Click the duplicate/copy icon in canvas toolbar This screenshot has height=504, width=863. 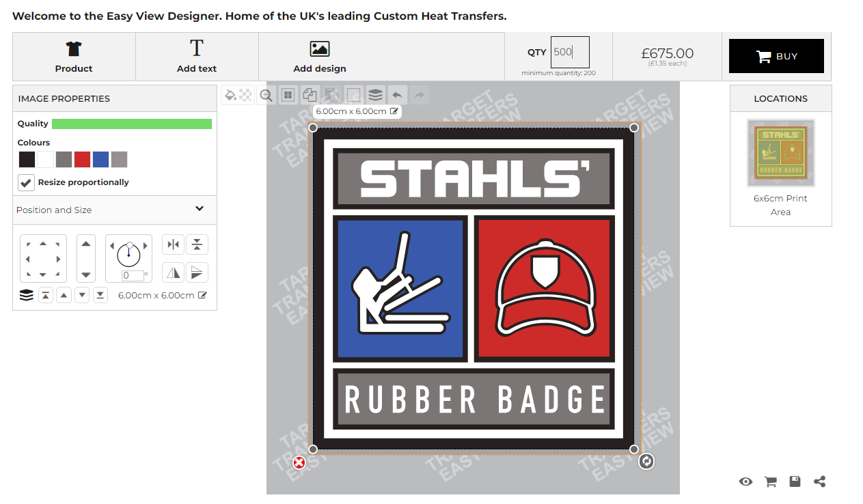point(310,95)
